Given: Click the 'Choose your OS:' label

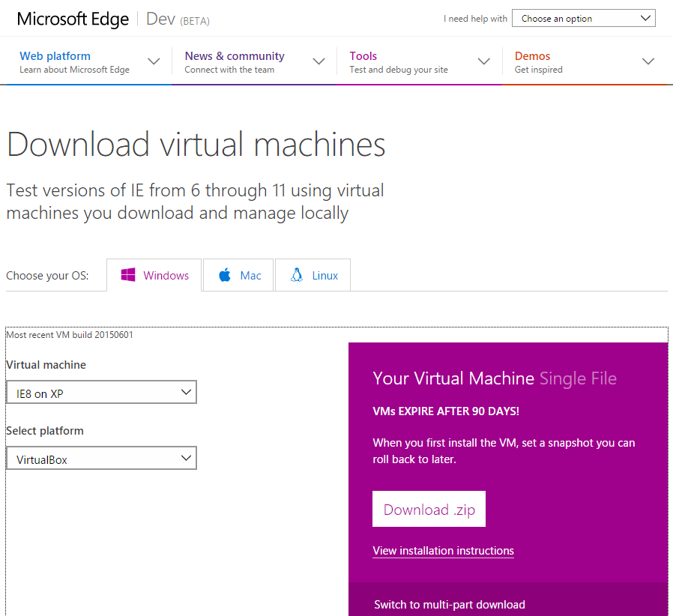Looking at the screenshot, I should (47, 276).
